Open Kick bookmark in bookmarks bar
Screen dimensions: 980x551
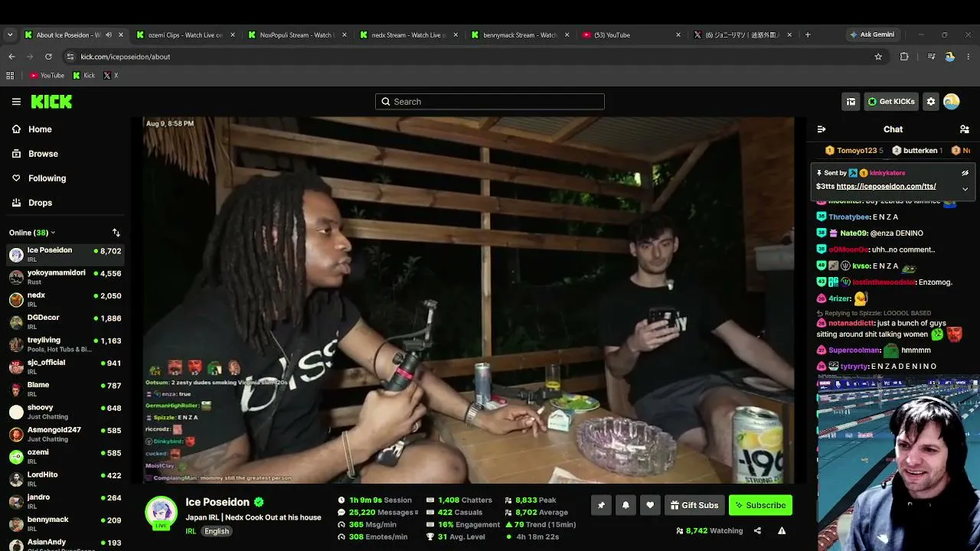(83, 75)
